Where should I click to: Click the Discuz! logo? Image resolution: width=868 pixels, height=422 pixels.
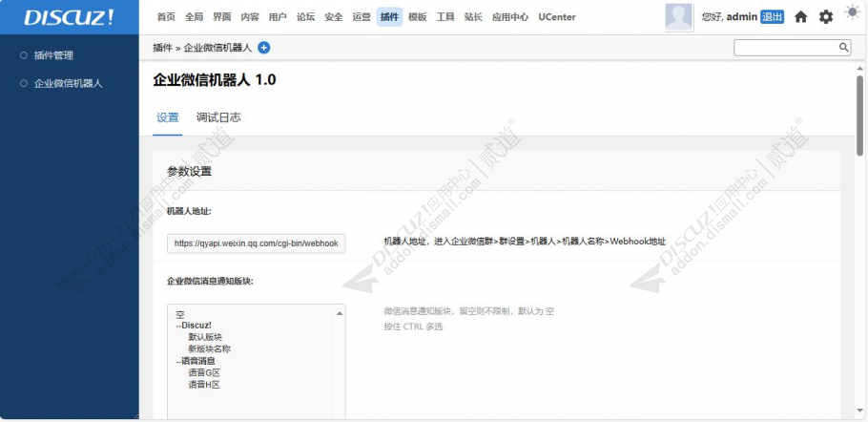click(69, 17)
